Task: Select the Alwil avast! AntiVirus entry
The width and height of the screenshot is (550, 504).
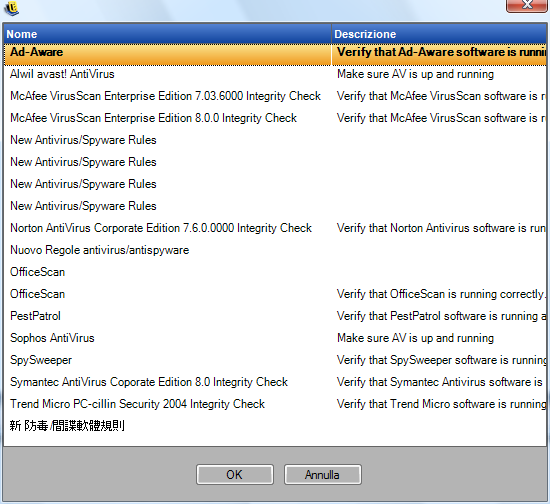Action: point(62,74)
